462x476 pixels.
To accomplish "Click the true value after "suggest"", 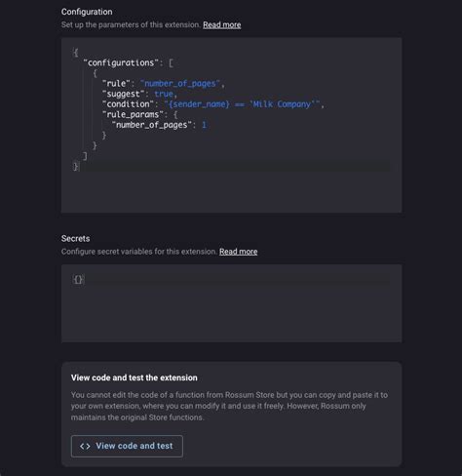I will (164, 94).
